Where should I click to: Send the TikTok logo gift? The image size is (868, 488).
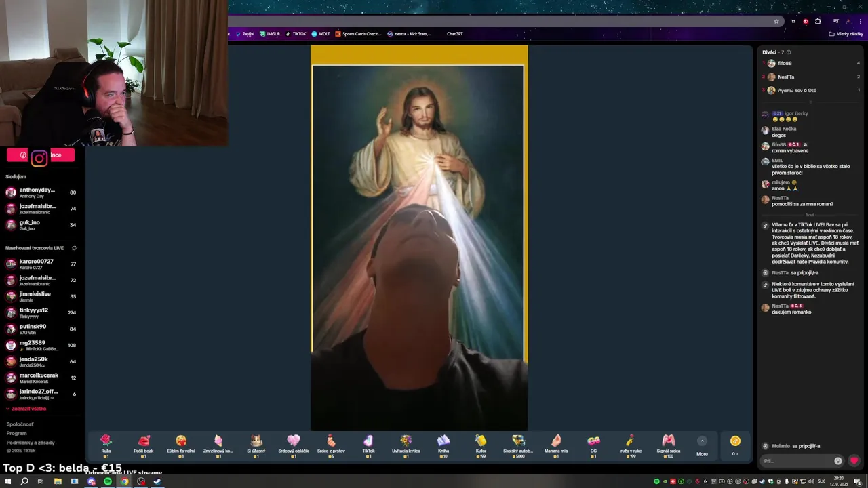point(368,446)
